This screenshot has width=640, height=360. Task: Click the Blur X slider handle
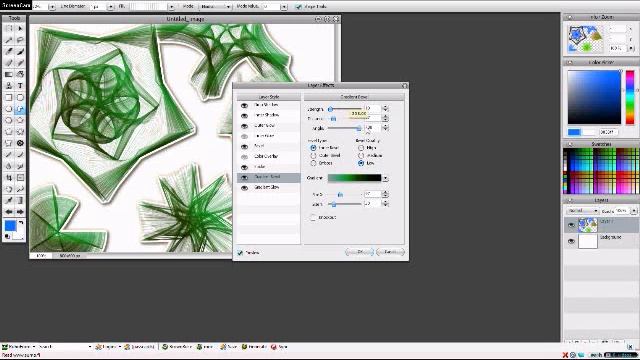[x=340, y=195]
